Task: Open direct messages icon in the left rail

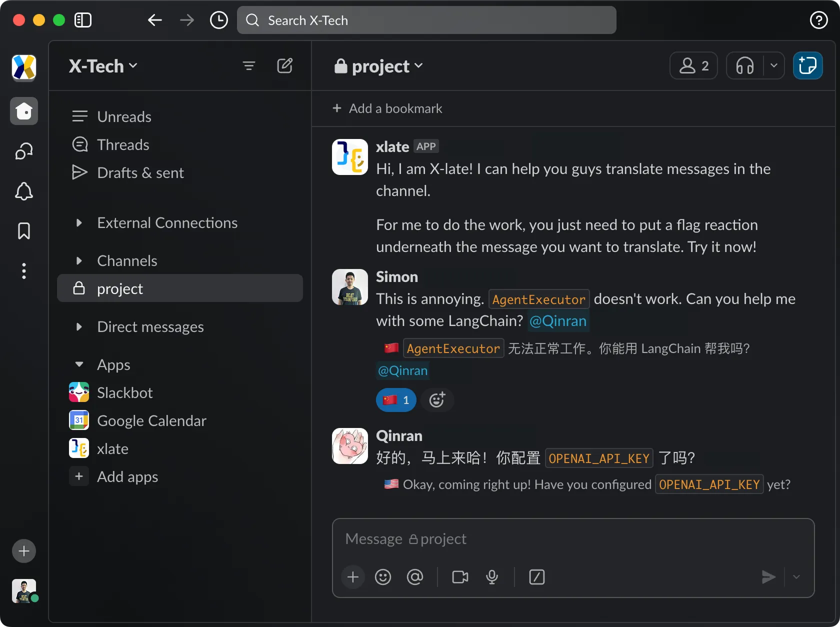Action: [23, 151]
